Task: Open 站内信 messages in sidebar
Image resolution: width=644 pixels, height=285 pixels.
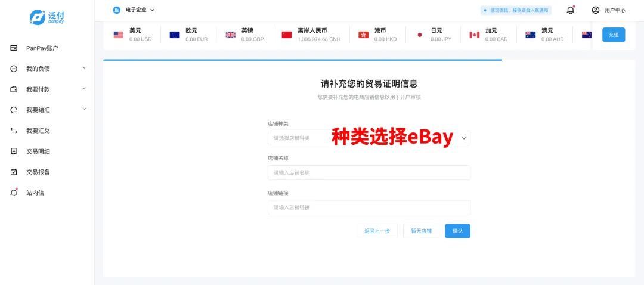Action: [x=35, y=193]
